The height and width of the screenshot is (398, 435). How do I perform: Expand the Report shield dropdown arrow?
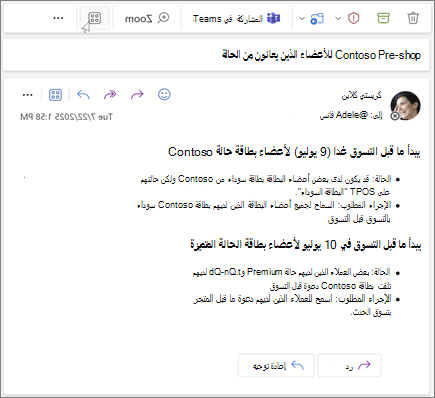click(338, 18)
